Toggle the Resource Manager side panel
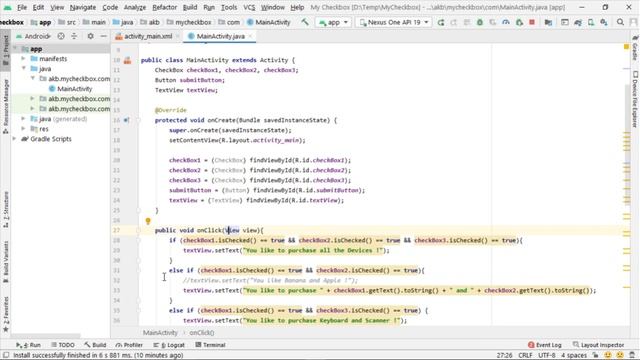Viewport: 640px width, 360px height. coord(6,106)
